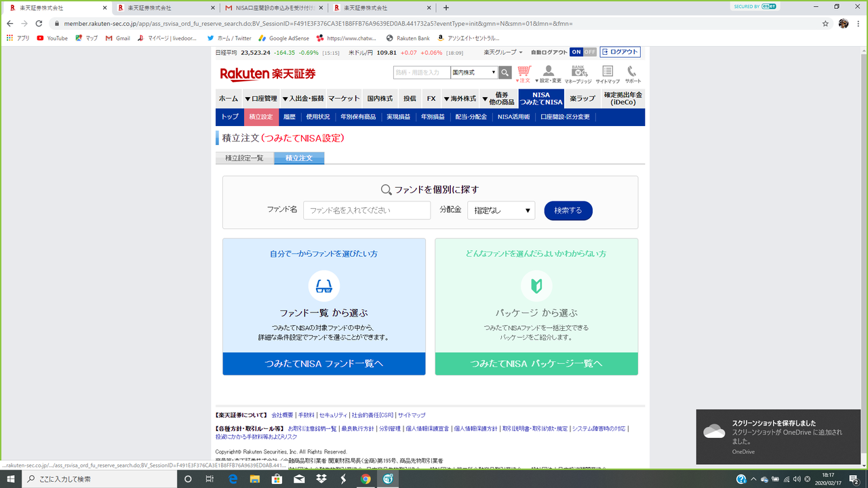Screen dimensions: 868x488
Task: Open the Windows Start menu
Action: point(11,479)
